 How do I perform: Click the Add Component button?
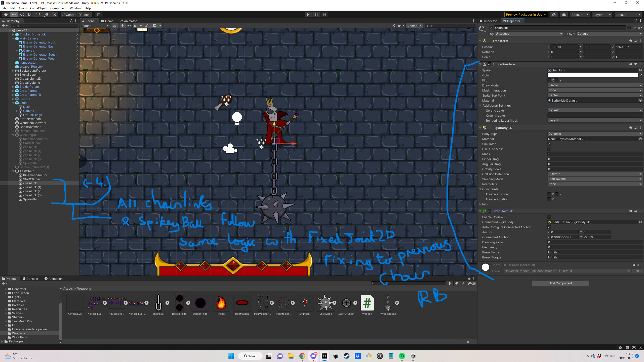tap(560, 283)
